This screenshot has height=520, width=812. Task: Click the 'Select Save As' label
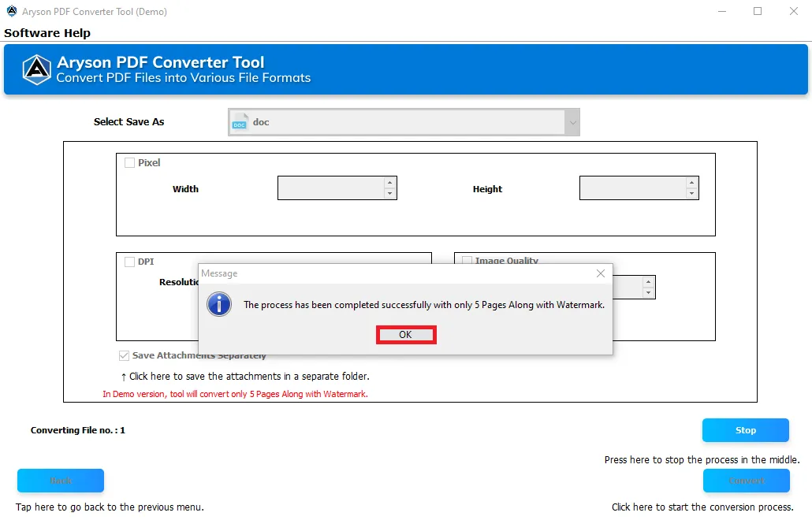(129, 122)
